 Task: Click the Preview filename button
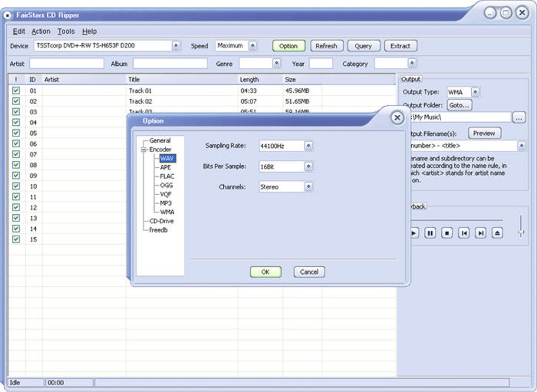pyautogui.click(x=484, y=133)
